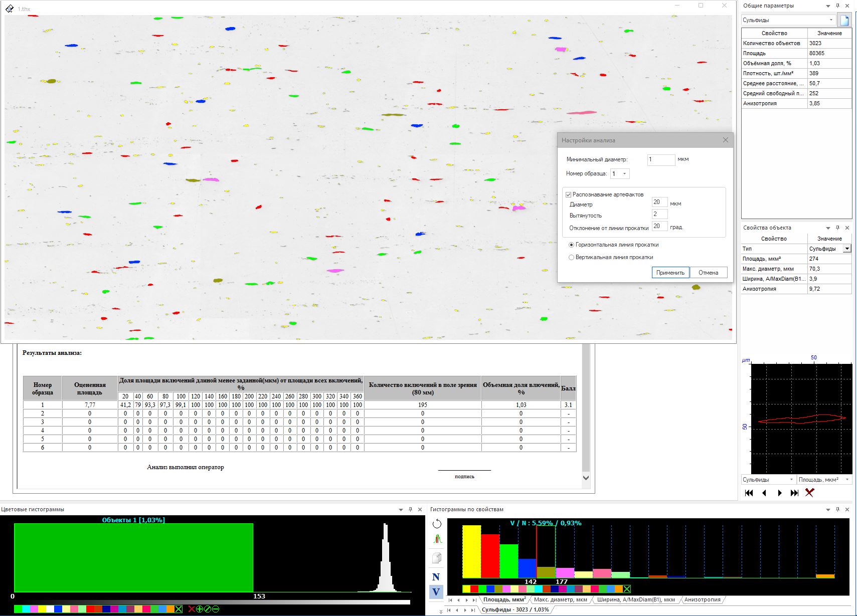Click crossed-box icon ending property histogram palette
The height and width of the screenshot is (616, 857).
pyautogui.click(x=627, y=589)
